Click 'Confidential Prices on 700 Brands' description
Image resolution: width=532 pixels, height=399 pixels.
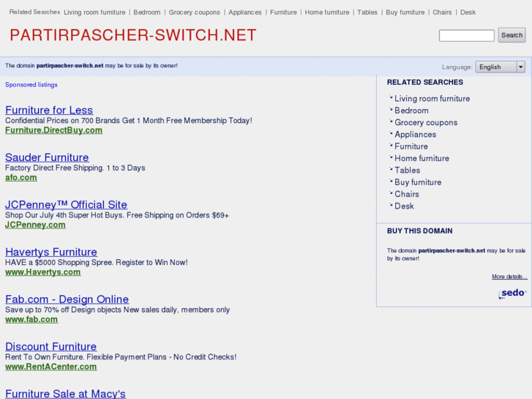129,121
